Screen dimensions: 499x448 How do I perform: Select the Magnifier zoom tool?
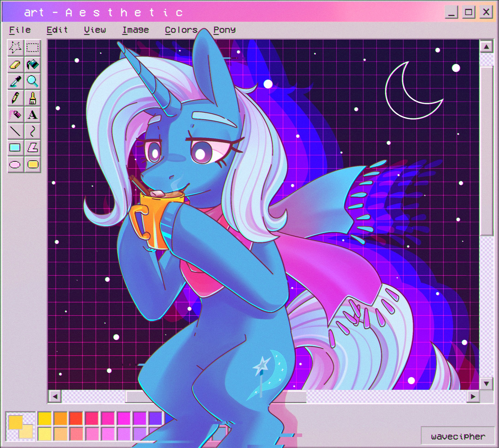32,81
